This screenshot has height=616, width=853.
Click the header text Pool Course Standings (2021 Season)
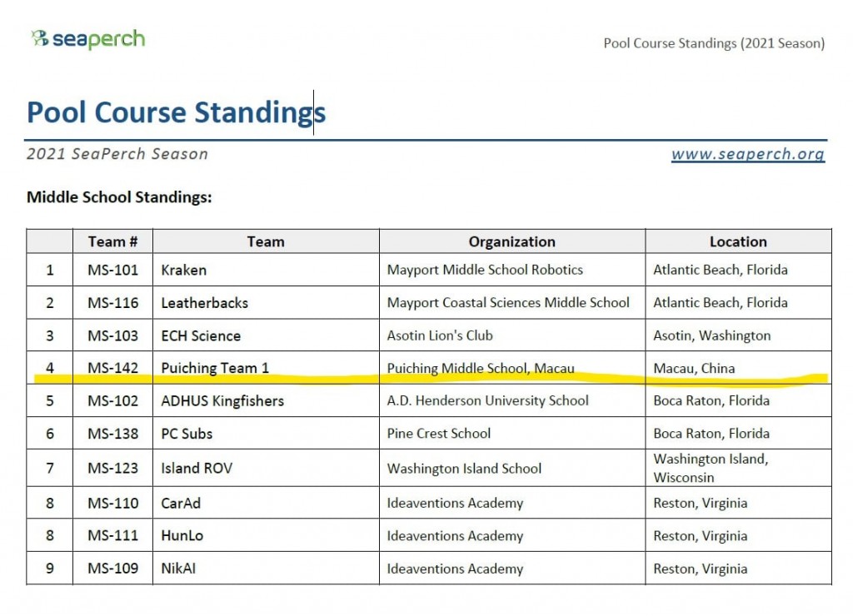[x=714, y=43]
